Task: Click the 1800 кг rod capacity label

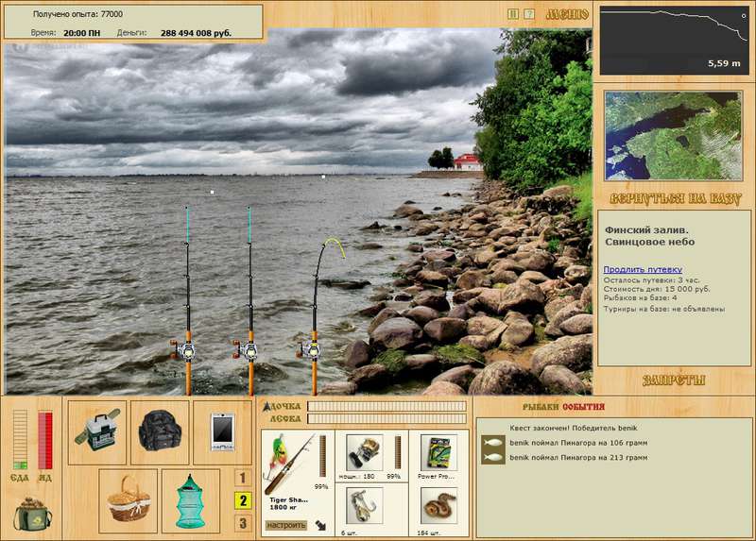Action: pyautogui.click(x=282, y=507)
